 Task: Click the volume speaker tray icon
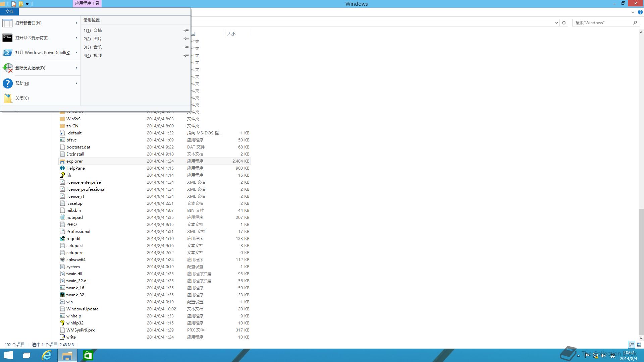tap(603, 356)
